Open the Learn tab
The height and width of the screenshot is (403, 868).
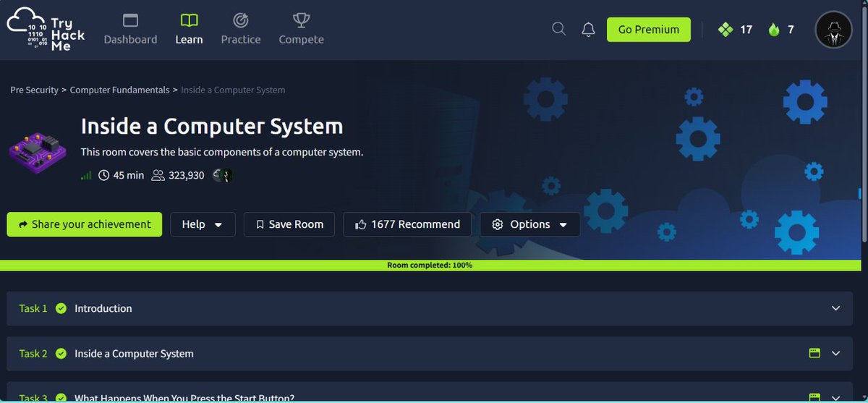tap(189, 30)
